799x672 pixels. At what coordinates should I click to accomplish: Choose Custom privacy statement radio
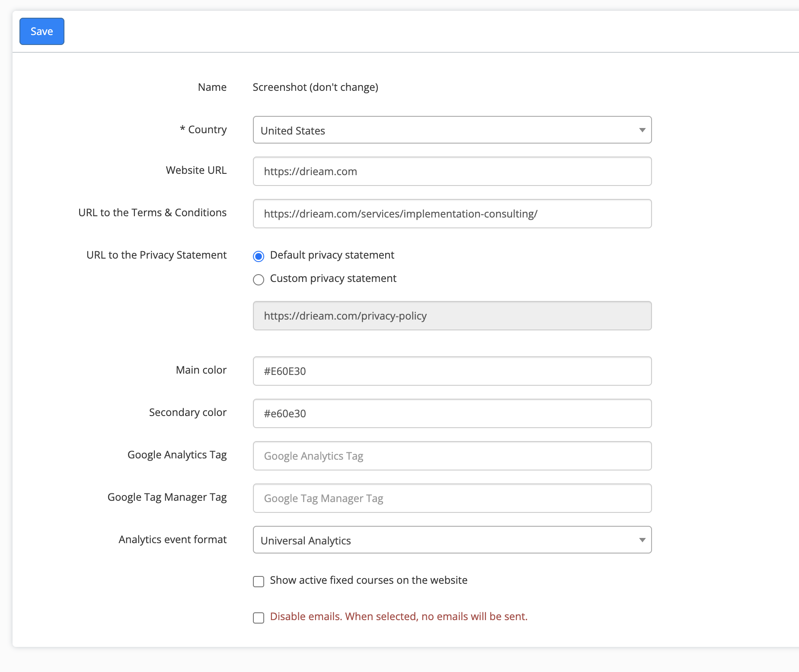[x=259, y=280]
